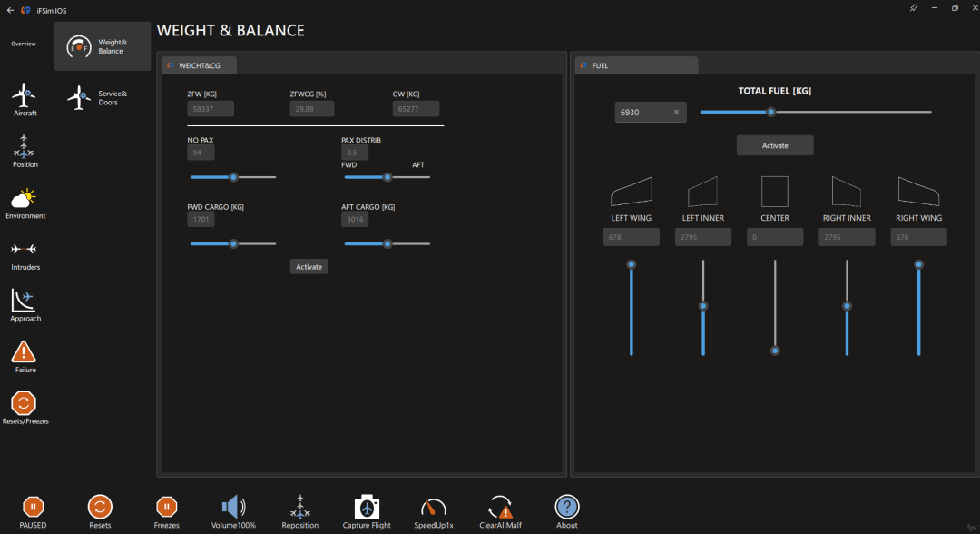Open the Position sidebar icon

click(24, 148)
